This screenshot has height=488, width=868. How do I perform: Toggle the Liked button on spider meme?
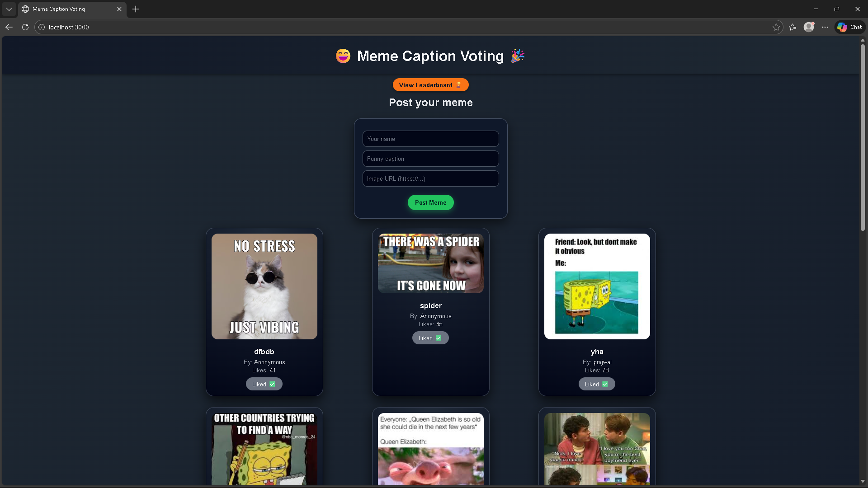pos(430,338)
